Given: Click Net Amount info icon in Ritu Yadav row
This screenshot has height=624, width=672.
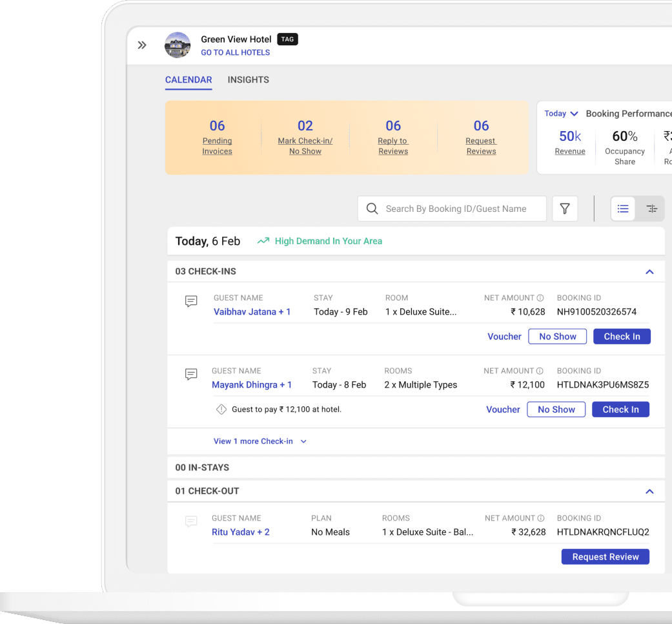Looking at the screenshot, I should (541, 518).
